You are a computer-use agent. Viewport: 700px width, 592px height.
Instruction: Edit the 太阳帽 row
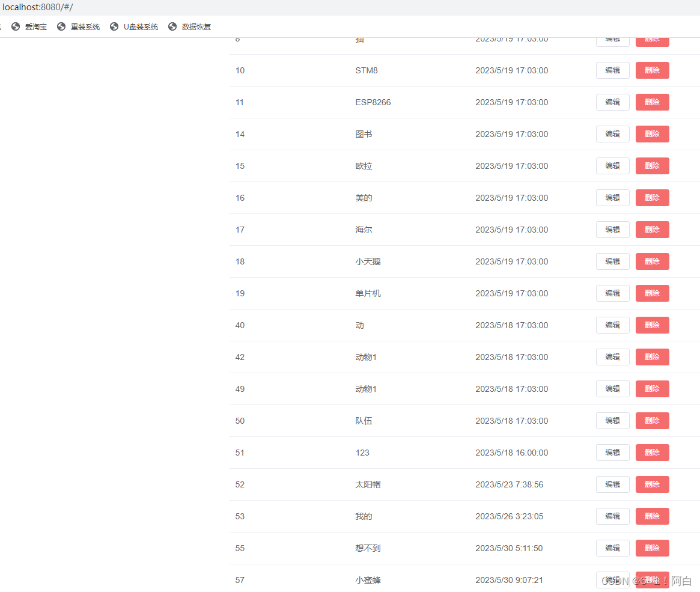click(x=612, y=484)
